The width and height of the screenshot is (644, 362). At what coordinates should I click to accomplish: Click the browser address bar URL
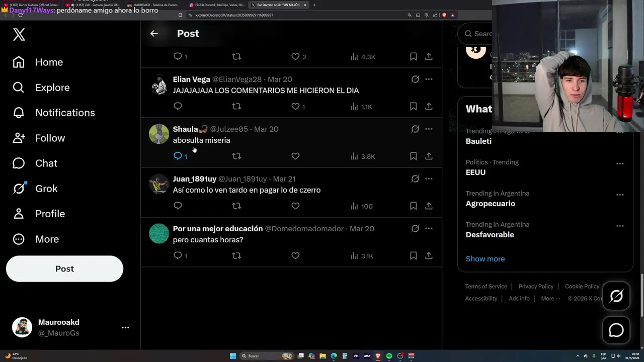(234, 15)
